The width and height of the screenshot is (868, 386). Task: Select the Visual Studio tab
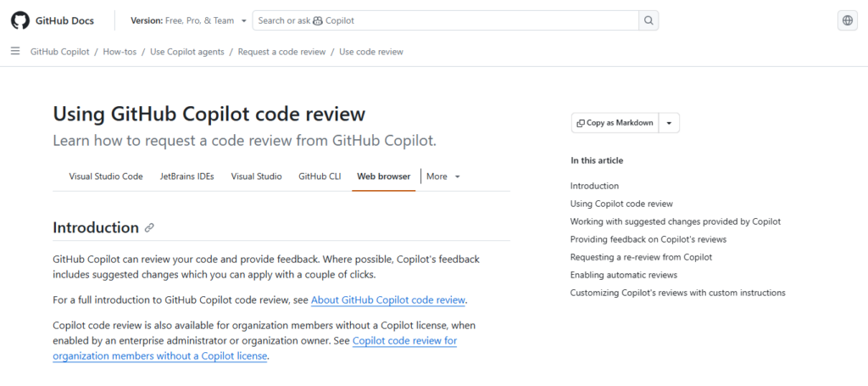pos(256,176)
